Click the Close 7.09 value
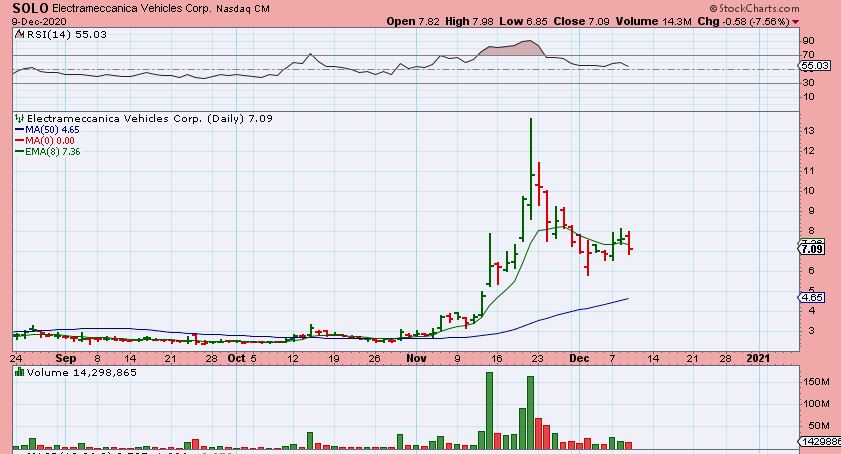The width and height of the screenshot is (841, 454). tap(581, 21)
